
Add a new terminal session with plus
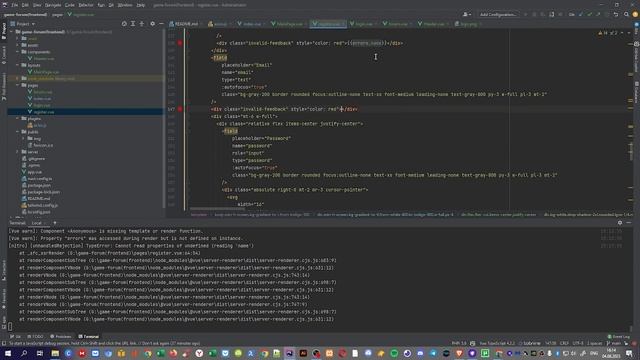pyautogui.click(x=55, y=223)
